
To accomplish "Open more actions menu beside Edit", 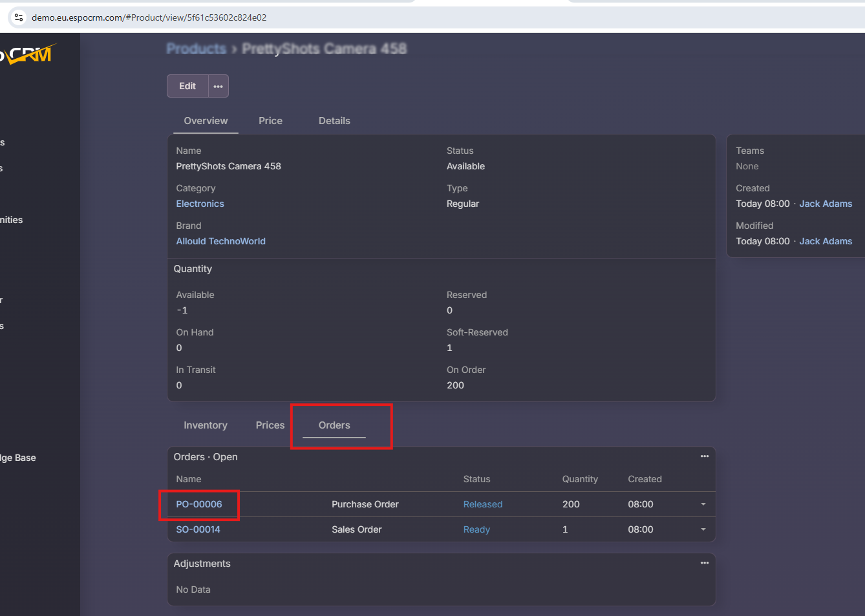I will [219, 86].
